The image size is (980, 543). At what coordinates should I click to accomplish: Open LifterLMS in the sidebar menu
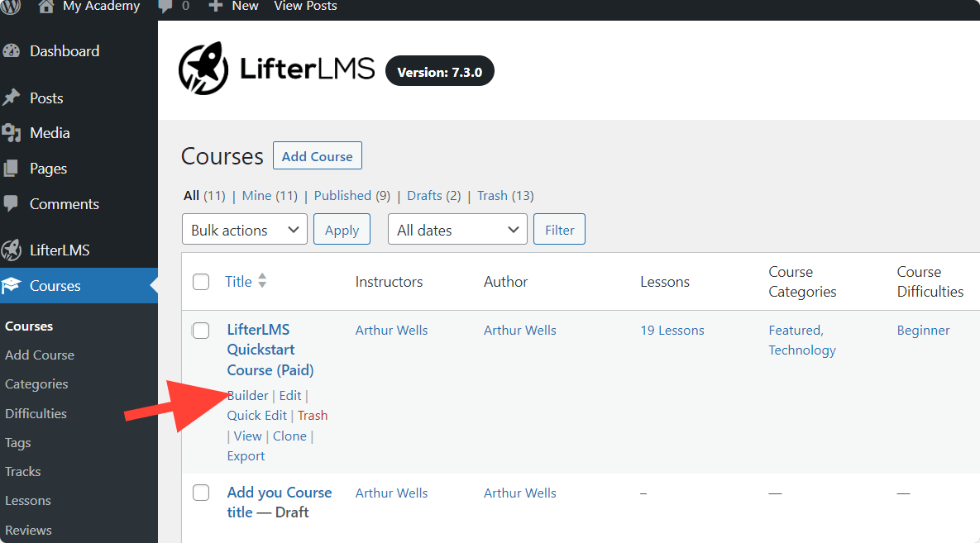(60, 250)
